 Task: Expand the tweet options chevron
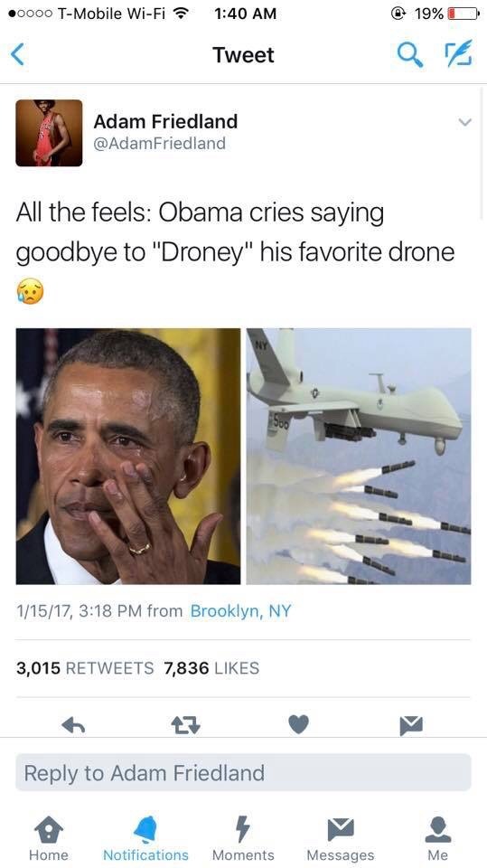pyautogui.click(x=465, y=122)
